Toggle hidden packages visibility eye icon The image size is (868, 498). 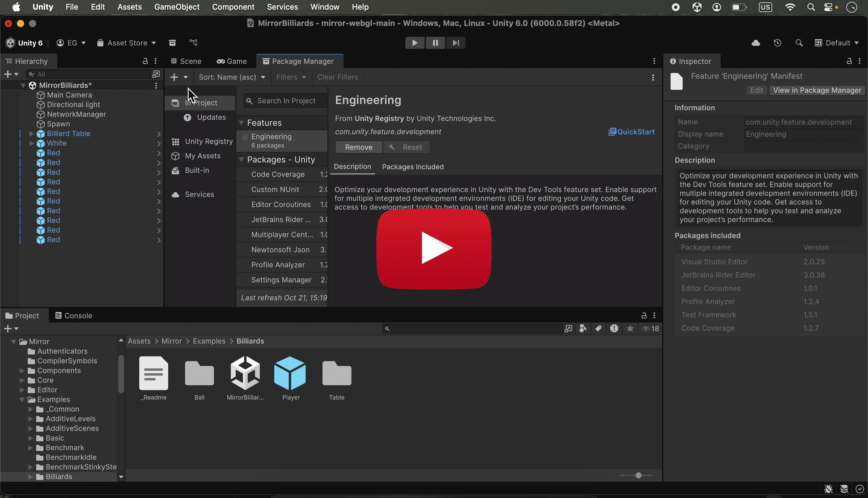tap(646, 328)
